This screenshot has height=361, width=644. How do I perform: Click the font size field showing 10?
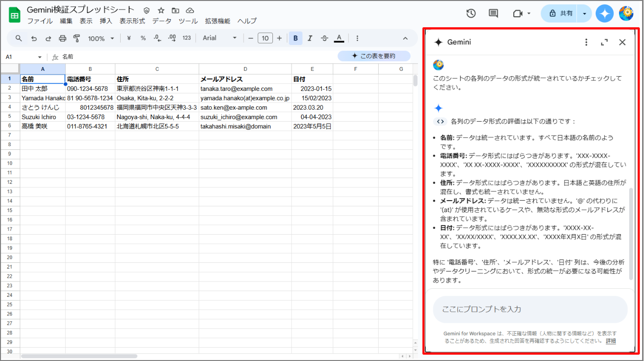265,38
